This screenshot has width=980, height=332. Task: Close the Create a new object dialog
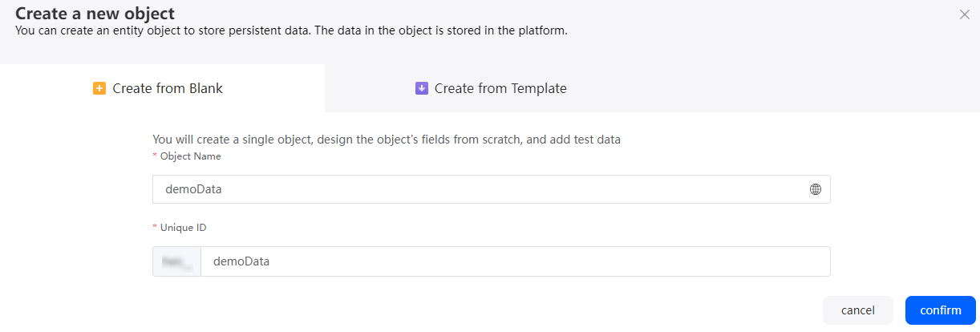[965, 14]
